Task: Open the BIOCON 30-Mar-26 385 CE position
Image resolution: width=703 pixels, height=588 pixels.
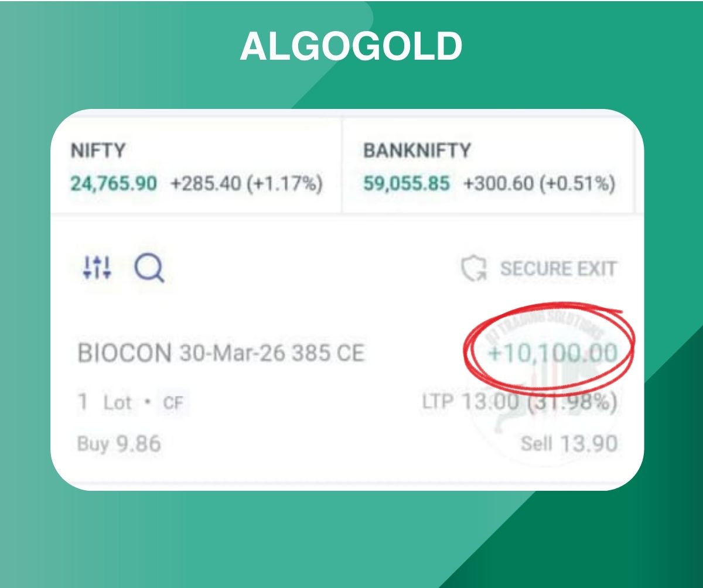Action: [x=220, y=354]
